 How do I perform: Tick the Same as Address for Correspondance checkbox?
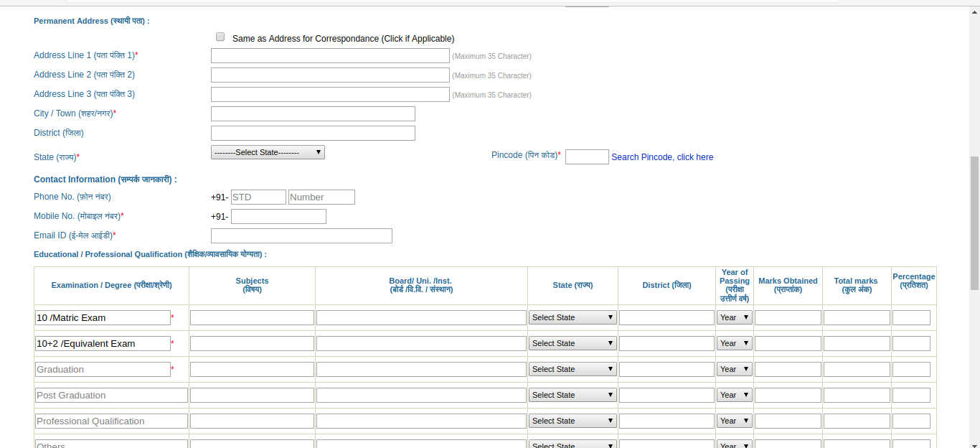pos(220,37)
